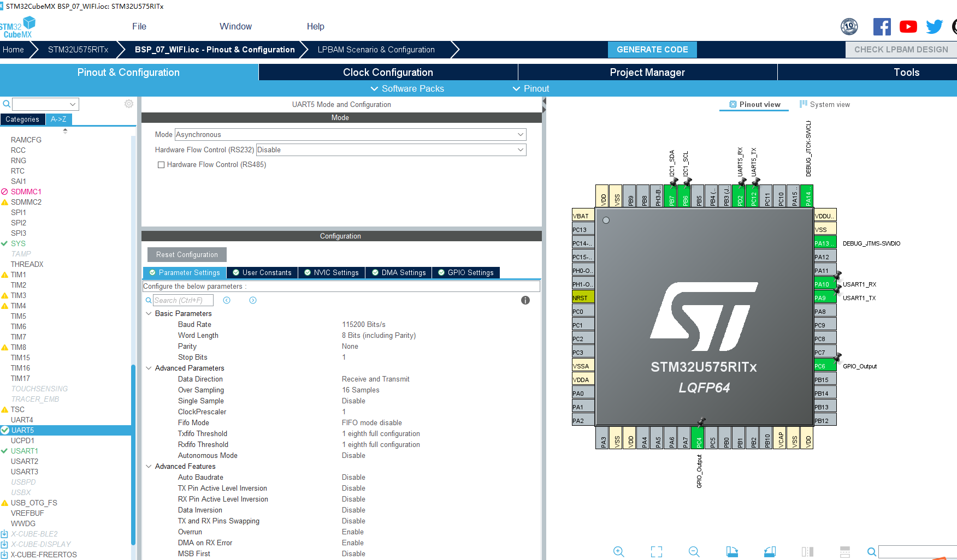Collapse the Advanced Features group

(x=149, y=467)
